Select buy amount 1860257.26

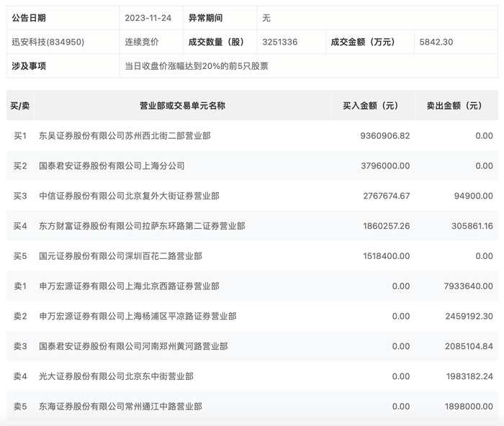(x=387, y=226)
